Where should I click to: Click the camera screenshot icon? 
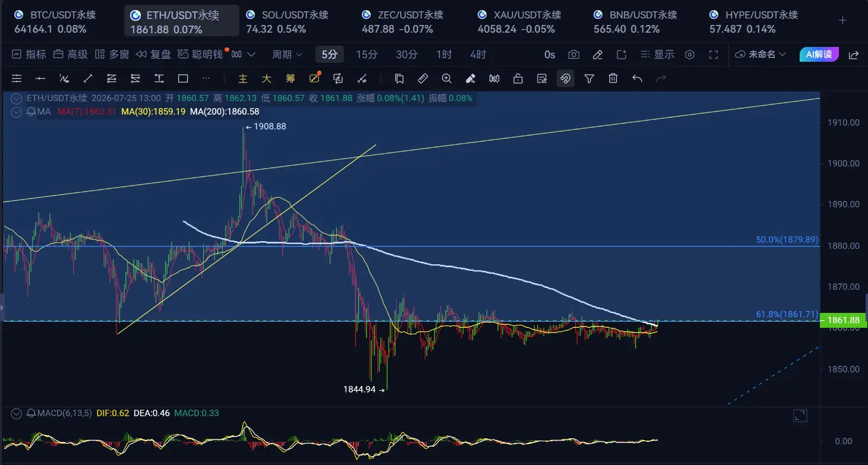pos(574,55)
